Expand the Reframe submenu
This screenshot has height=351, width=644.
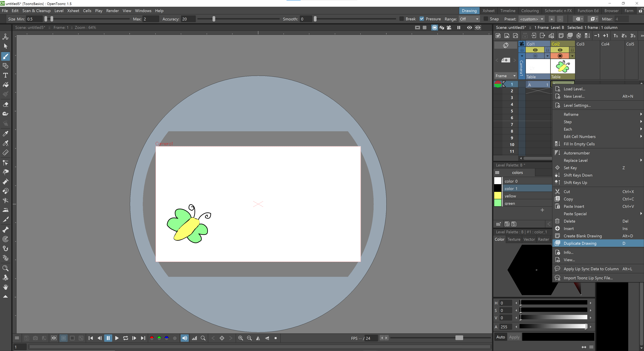[598, 114]
